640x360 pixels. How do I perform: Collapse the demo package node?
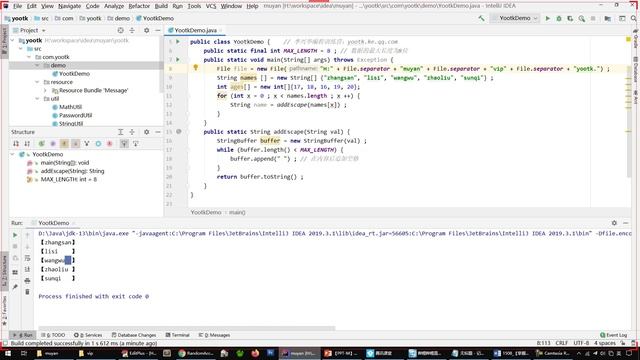(37, 65)
